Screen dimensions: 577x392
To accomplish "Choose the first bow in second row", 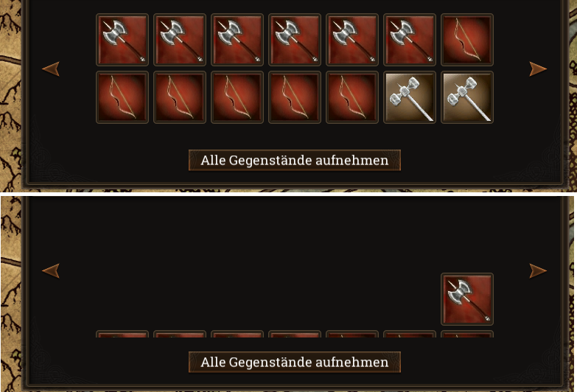I will [x=122, y=97].
